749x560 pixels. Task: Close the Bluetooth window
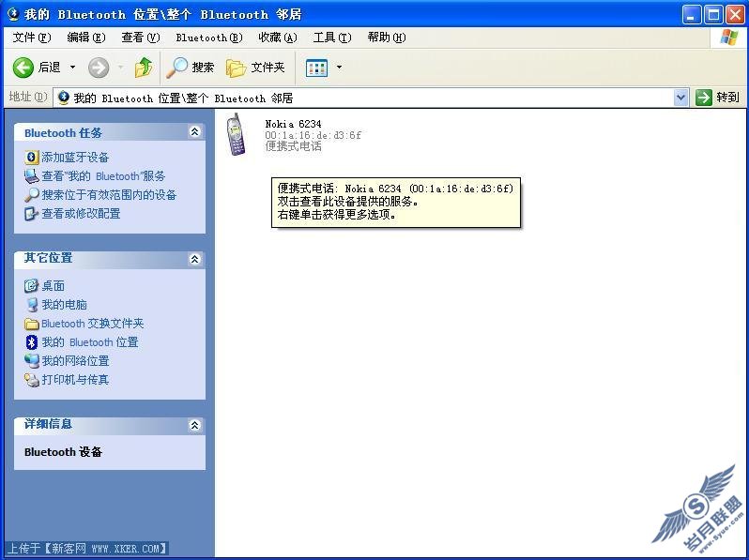[x=736, y=15]
